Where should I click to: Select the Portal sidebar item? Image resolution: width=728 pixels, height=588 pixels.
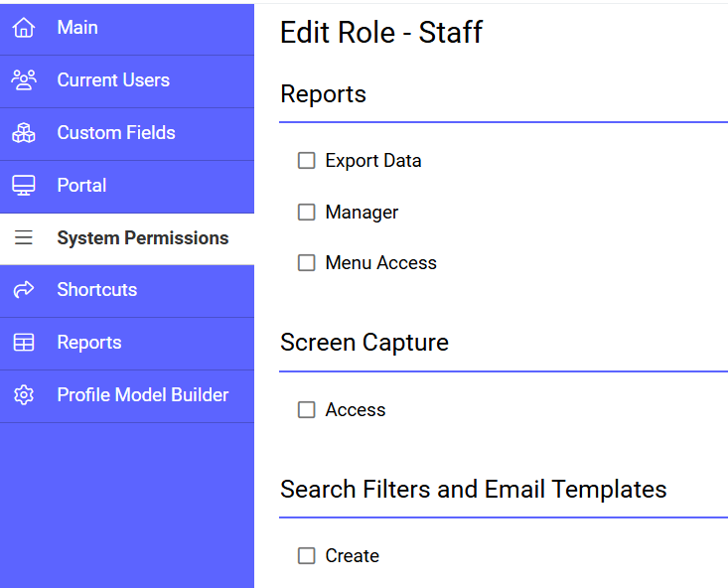point(127,187)
